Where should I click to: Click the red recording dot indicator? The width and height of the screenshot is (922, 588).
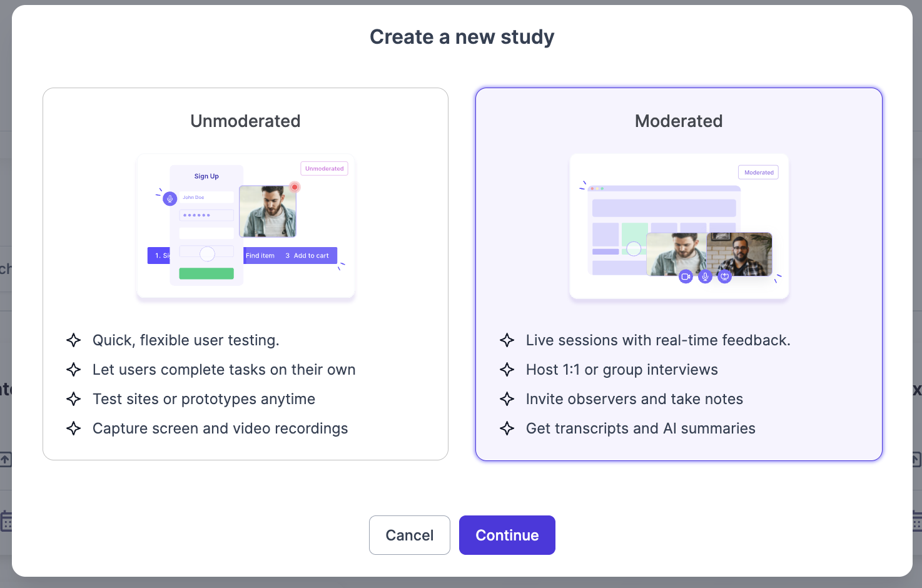pyautogui.click(x=295, y=187)
